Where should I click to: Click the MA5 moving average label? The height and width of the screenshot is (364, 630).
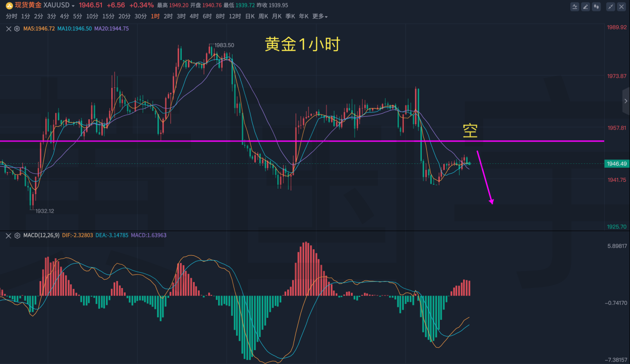click(x=39, y=29)
